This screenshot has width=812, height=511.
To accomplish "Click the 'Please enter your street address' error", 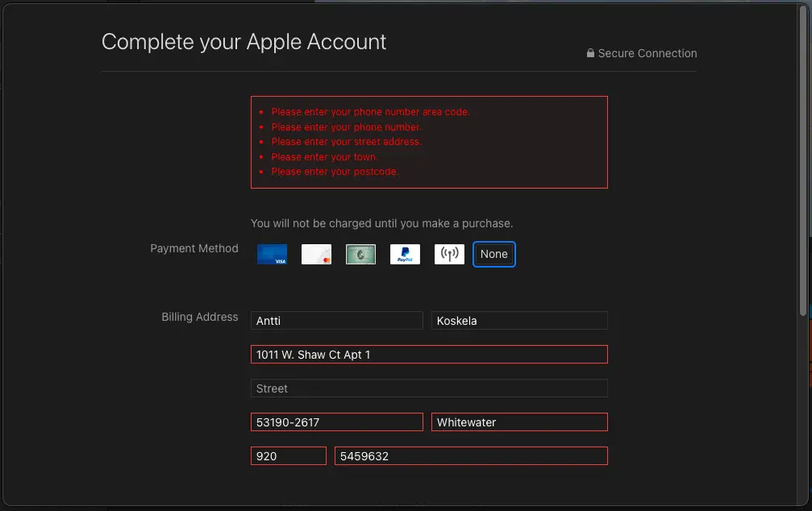I will click(346, 142).
